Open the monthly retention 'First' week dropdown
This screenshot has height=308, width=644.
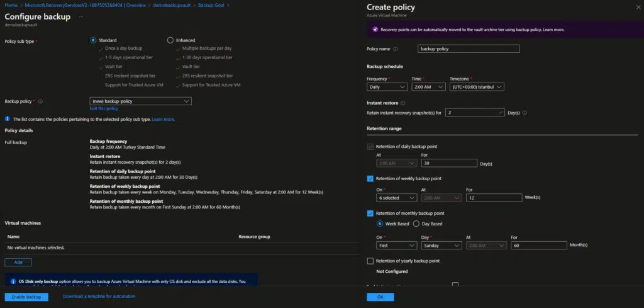(397, 246)
